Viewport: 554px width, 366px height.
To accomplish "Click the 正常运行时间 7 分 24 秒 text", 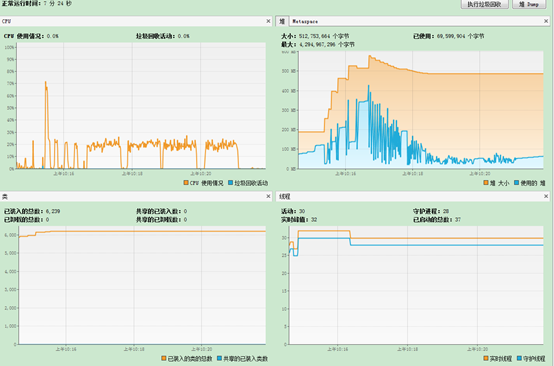I will [36, 4].
